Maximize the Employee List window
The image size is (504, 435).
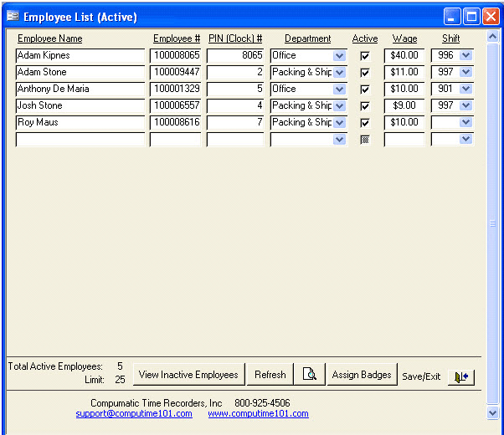pos(472,16)
